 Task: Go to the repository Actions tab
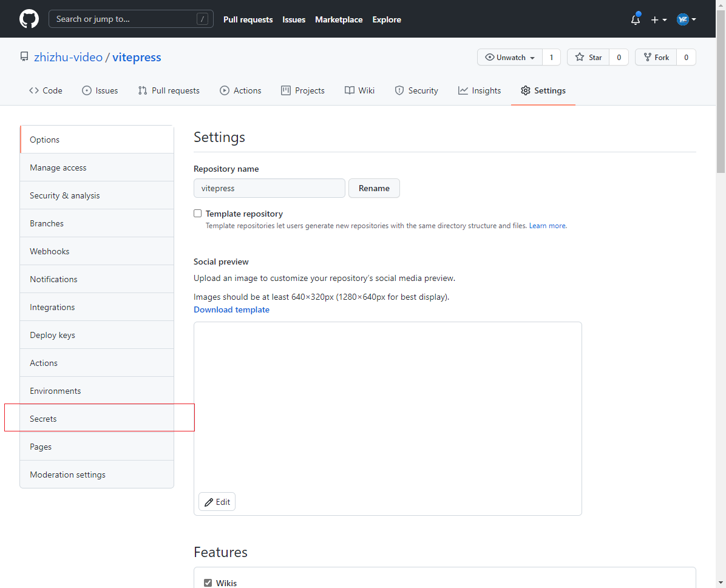[x=240, y=91]
